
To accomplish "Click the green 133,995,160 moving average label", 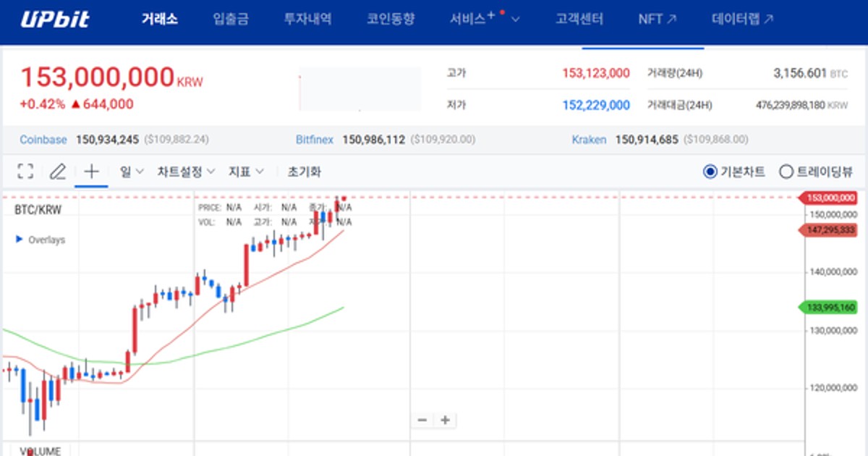I will pyautogui.click(x=830, y=308).
